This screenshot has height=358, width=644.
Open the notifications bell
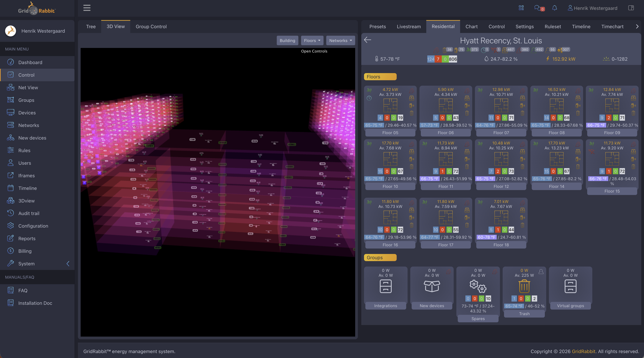tap(555, 8)
